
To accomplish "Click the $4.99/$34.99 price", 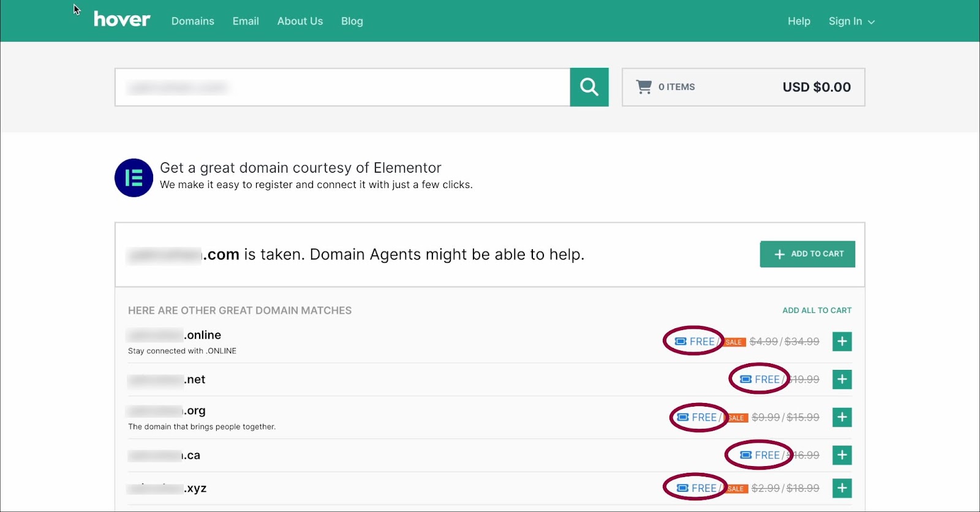I will [785, 342].
